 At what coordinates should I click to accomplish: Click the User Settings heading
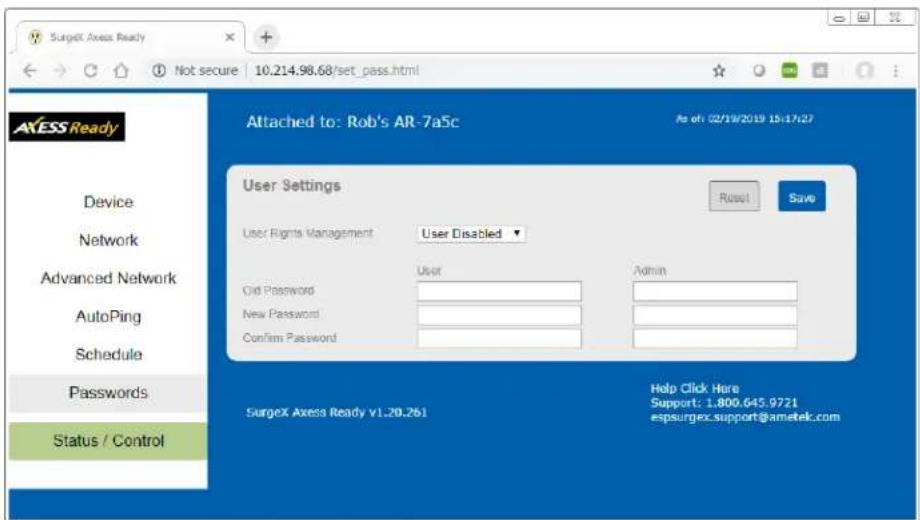click(x=292, y=186)
